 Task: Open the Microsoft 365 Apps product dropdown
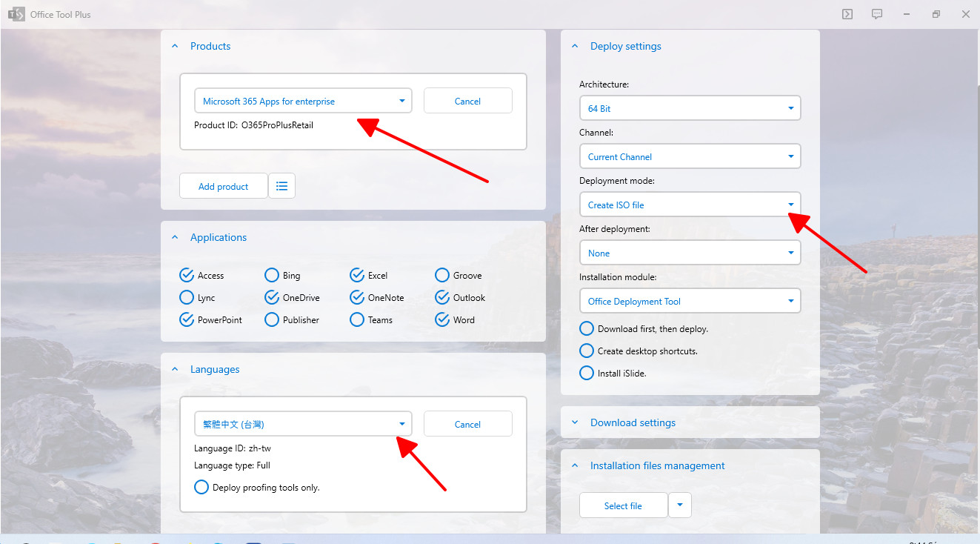[x=303, y=101]
